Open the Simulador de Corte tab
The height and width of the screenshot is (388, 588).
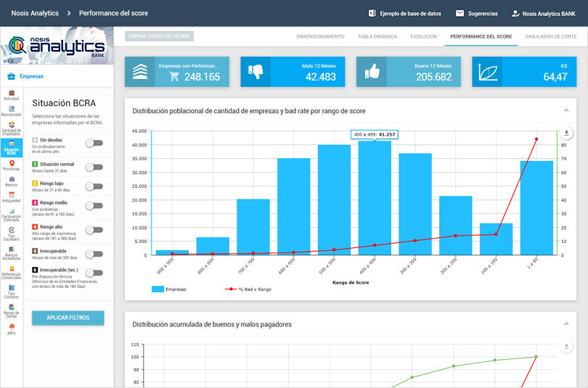coord(550,36)
